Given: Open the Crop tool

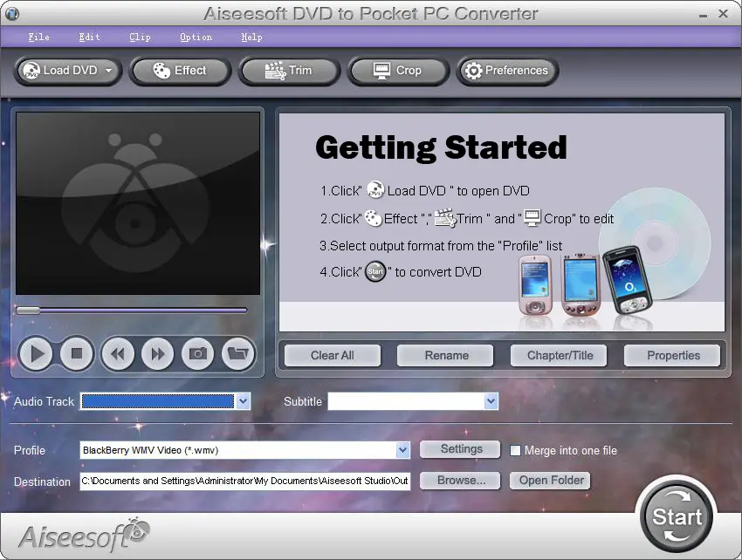Looking at the screenshot, I should 398,71.
